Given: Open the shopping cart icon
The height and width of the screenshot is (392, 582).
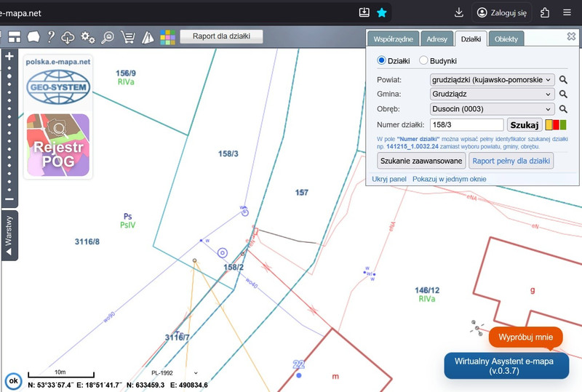Looking at the screenshot, I should 128,36.
